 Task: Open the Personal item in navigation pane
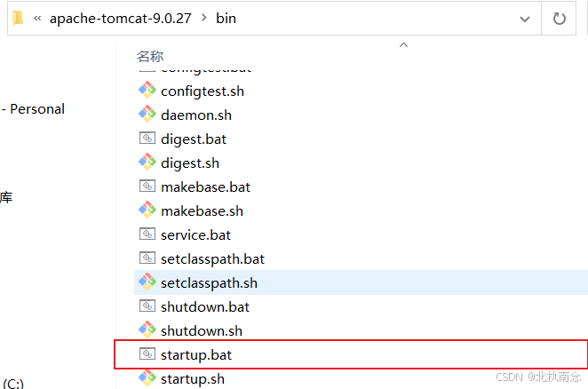[x=33, y=108]
